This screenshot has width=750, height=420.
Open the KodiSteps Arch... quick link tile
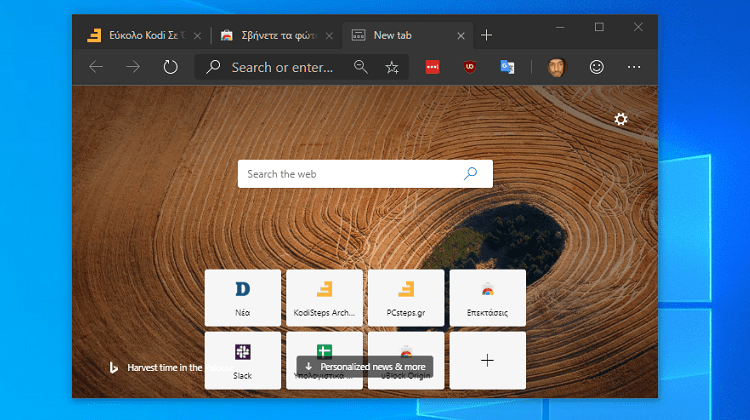[324, 297]
